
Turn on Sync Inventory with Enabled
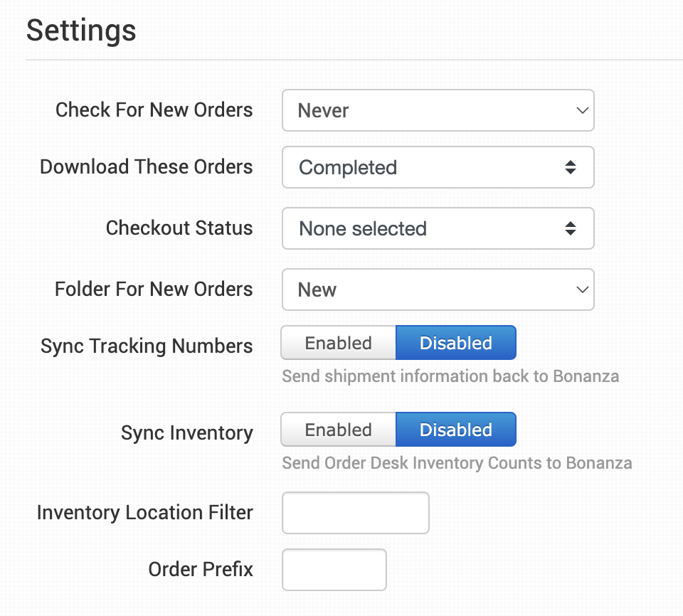click(x=338, y=430)
